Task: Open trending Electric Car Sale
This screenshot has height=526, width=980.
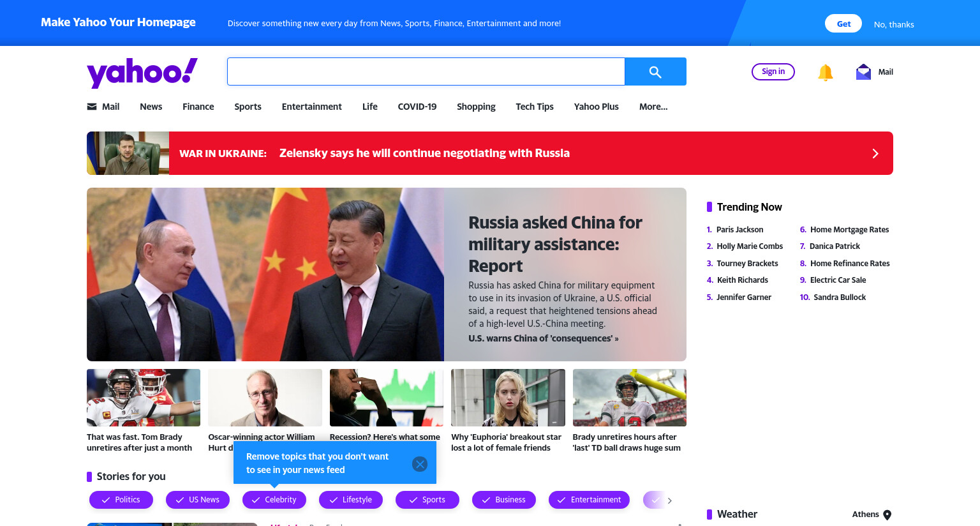Action: 838,280
